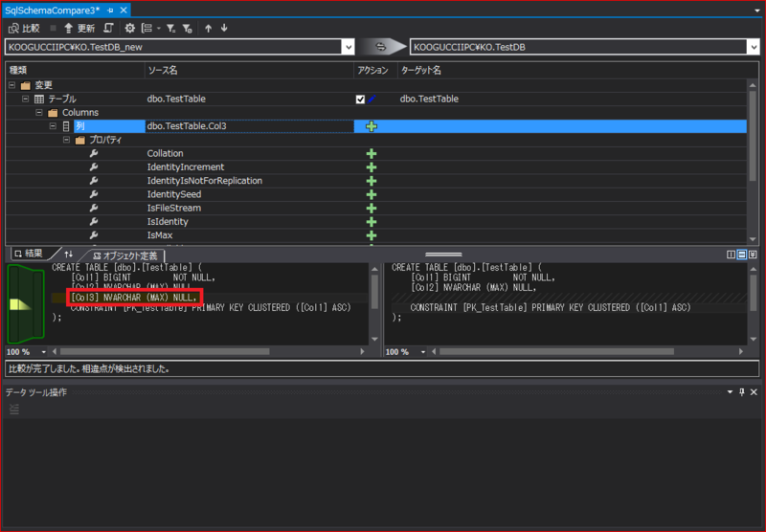Select the Collation property row

click(x=375, y=153)
